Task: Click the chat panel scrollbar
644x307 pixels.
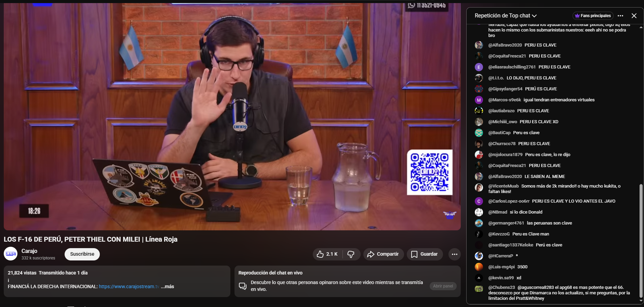Action: tap(641, 241)
